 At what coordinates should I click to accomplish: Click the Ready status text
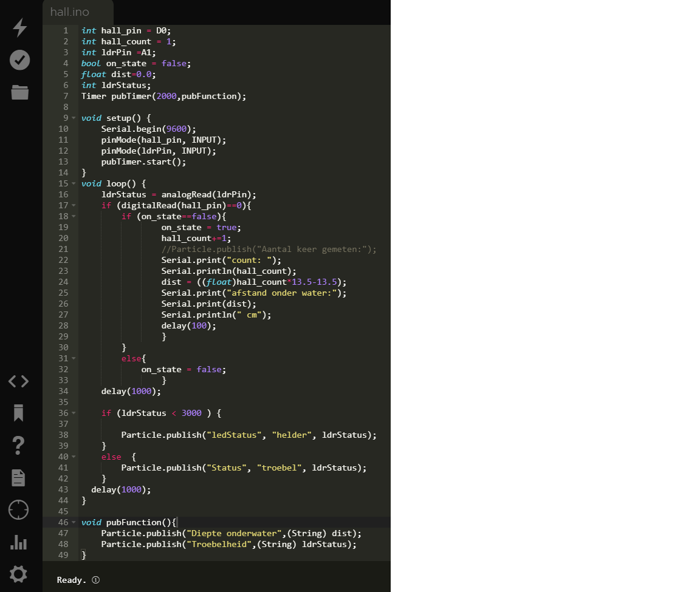point(69,580)
